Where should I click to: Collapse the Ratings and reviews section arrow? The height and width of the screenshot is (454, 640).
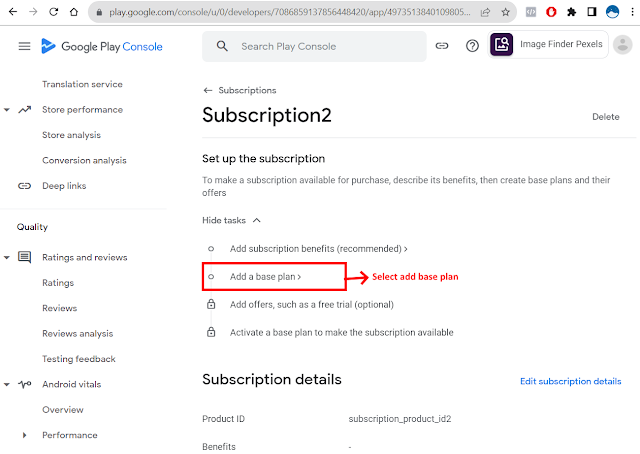click(8, 258)
